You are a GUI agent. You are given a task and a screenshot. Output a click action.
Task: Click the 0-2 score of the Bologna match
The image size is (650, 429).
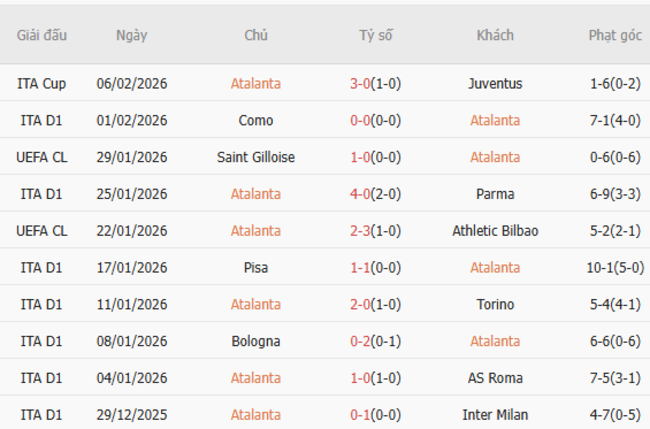[360, 341]
